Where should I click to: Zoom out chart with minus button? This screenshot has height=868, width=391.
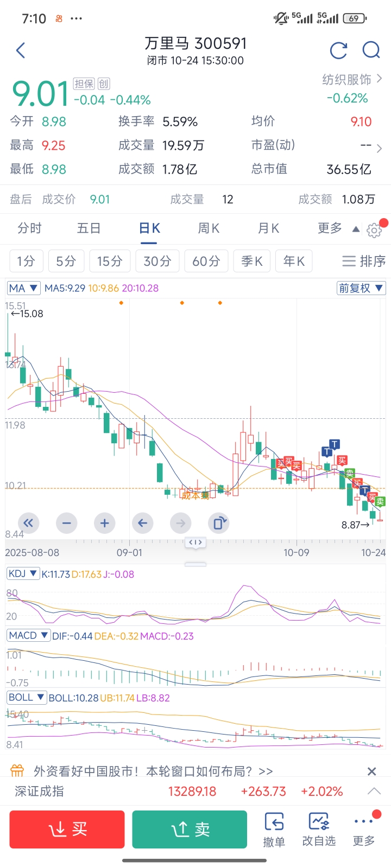(67, 523)
